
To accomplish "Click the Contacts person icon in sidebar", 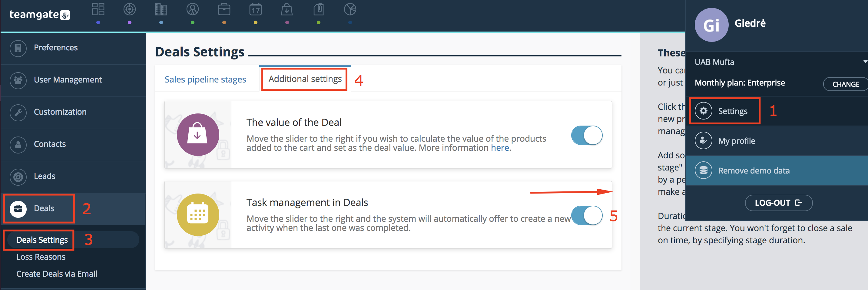I will tap(18, 144).
